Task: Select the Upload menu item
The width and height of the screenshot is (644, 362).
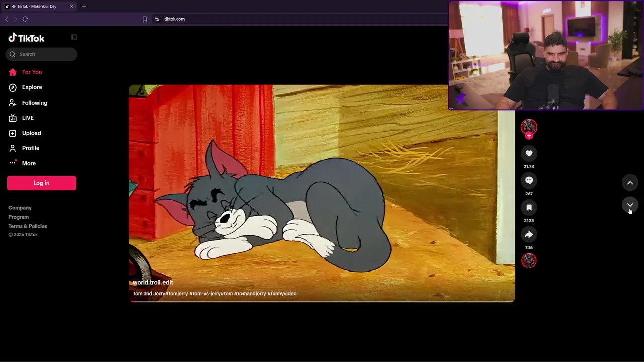Action: click(x=31, y=133)
